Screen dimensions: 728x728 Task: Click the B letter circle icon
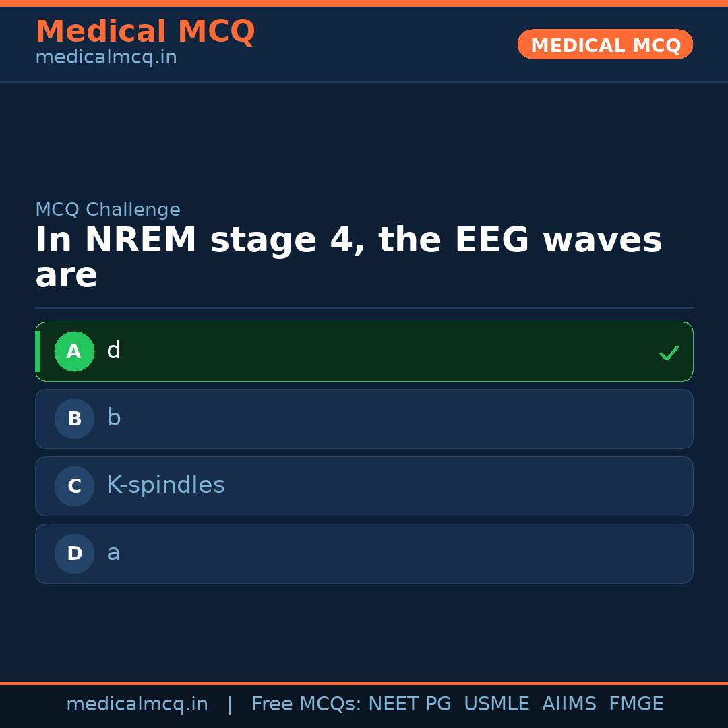click(74, 419)
